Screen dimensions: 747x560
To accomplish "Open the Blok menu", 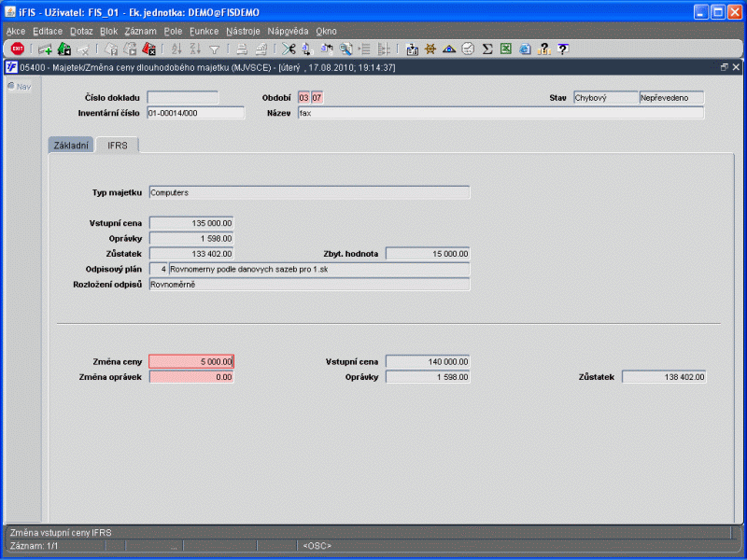I will (108, 32).
